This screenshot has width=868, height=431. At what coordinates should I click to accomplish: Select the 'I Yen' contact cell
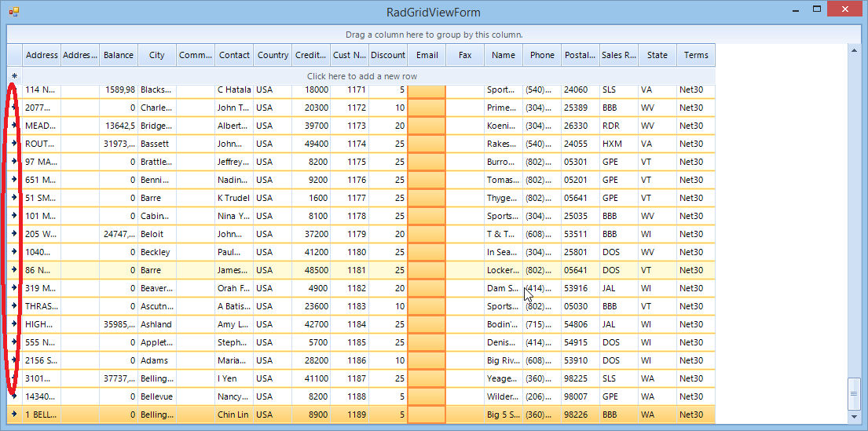coord(234,378)
